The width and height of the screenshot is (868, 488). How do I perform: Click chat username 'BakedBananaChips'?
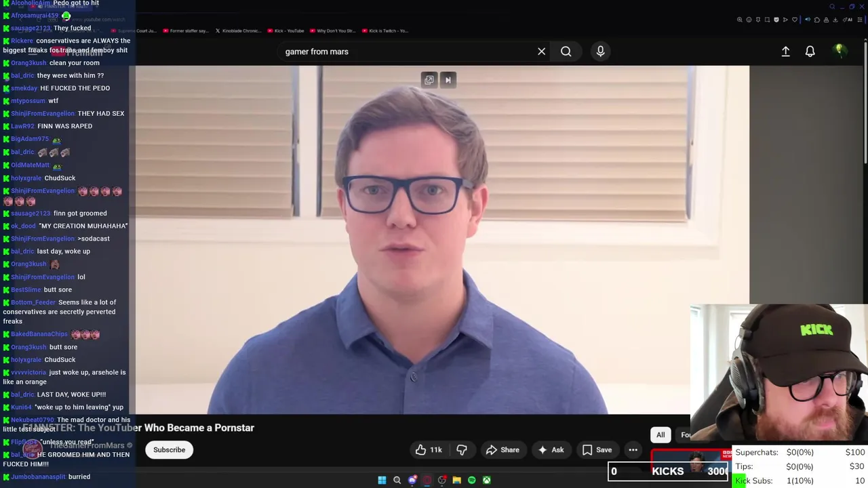(39, 334)
